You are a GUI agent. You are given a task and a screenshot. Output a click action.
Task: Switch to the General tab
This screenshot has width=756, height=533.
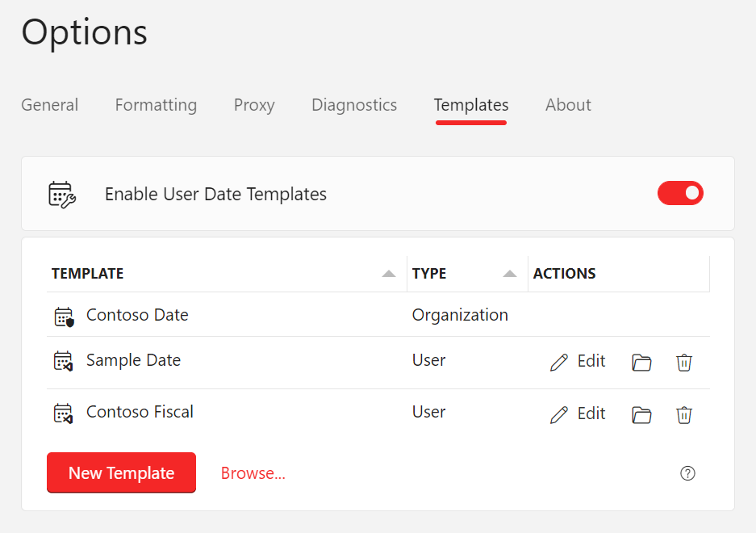(x=50, y=105)
